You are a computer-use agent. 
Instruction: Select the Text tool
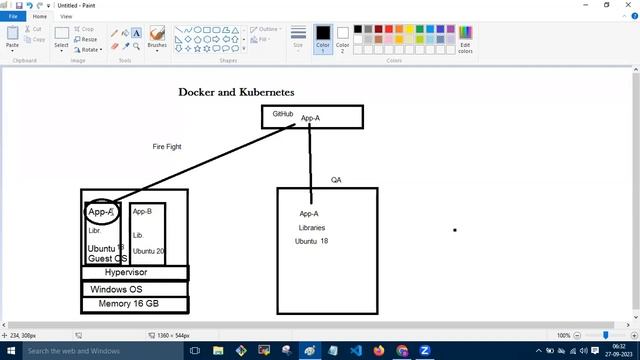click(136, 33)
